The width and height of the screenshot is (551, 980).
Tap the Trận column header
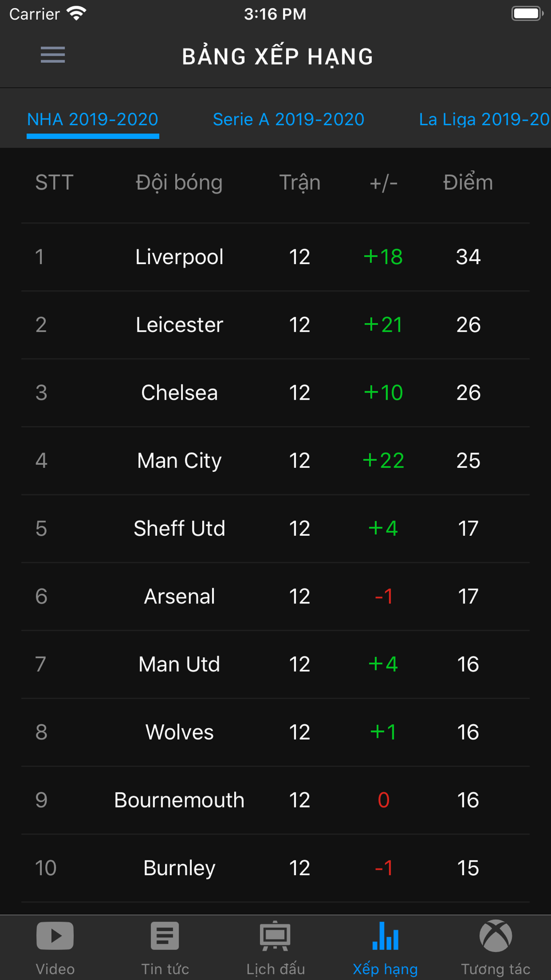click(x=300, y=182)
